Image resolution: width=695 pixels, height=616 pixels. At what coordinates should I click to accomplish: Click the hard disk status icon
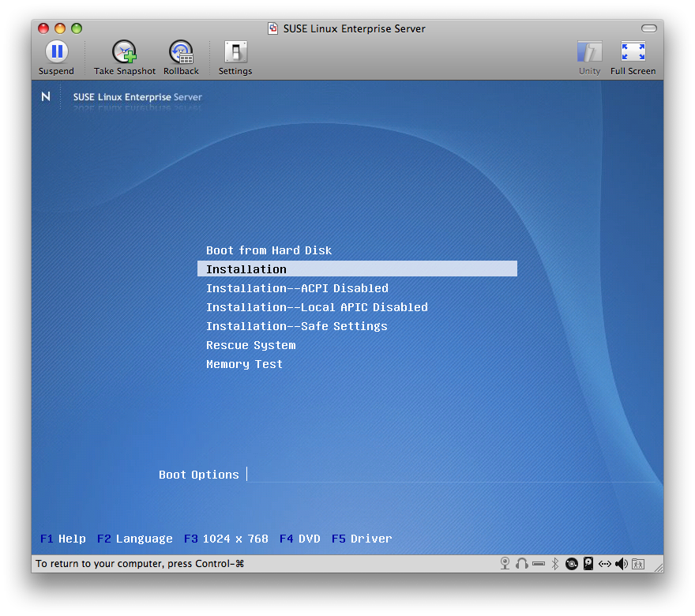click(x=588, y=564)
